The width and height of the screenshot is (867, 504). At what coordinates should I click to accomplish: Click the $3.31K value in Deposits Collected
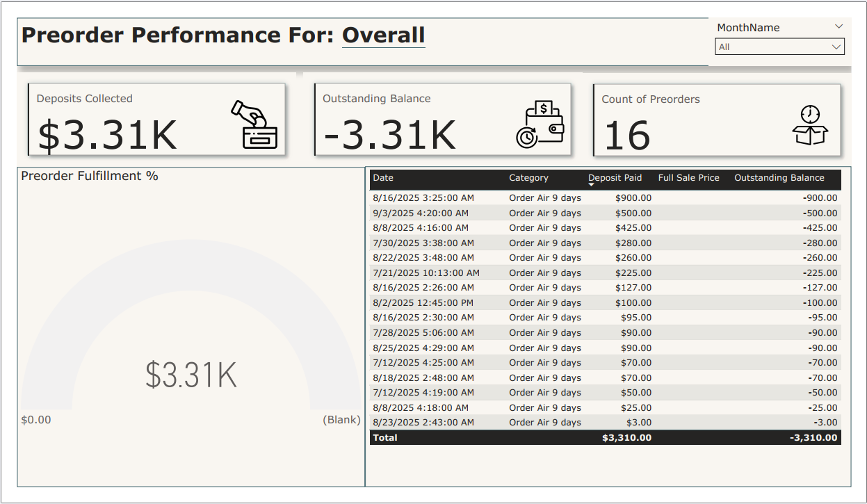(107, 136)
